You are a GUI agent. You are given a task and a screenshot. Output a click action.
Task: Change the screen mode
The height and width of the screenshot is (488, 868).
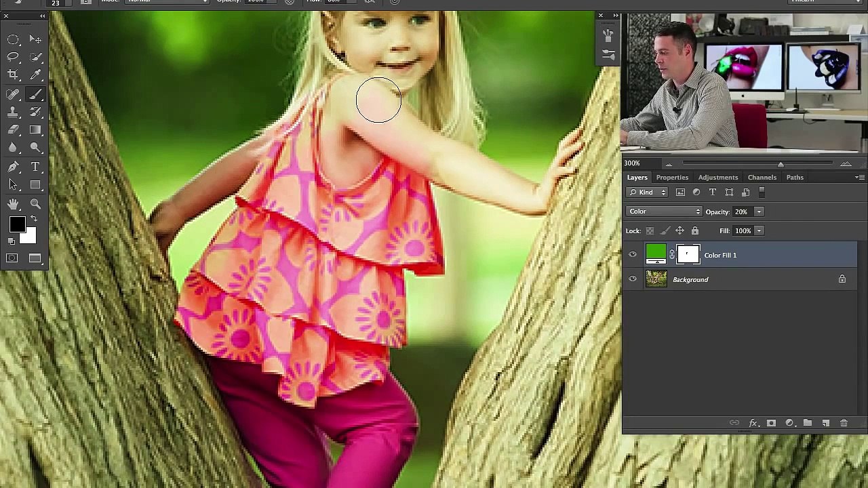click(35, 258)
